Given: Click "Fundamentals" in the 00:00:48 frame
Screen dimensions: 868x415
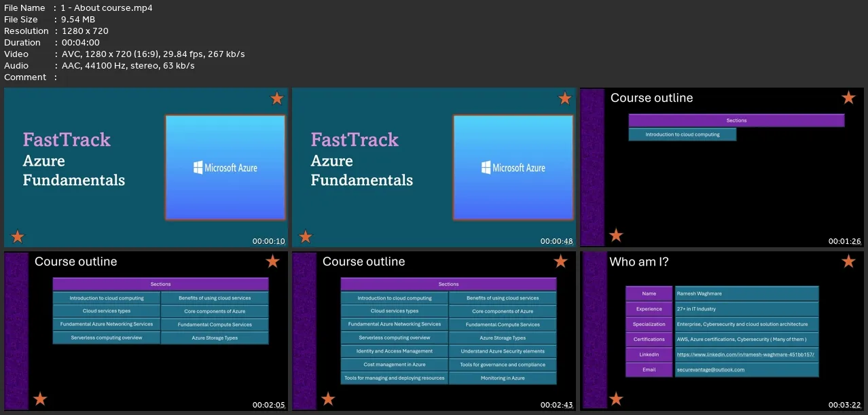Looking at the screenshot, I should click(x=362, y=181).
